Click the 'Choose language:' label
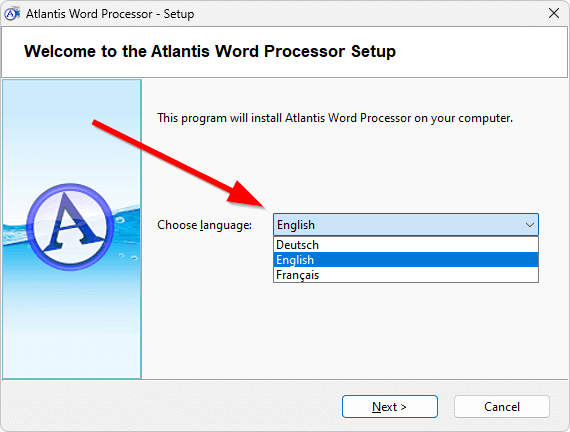 (204, 225)
